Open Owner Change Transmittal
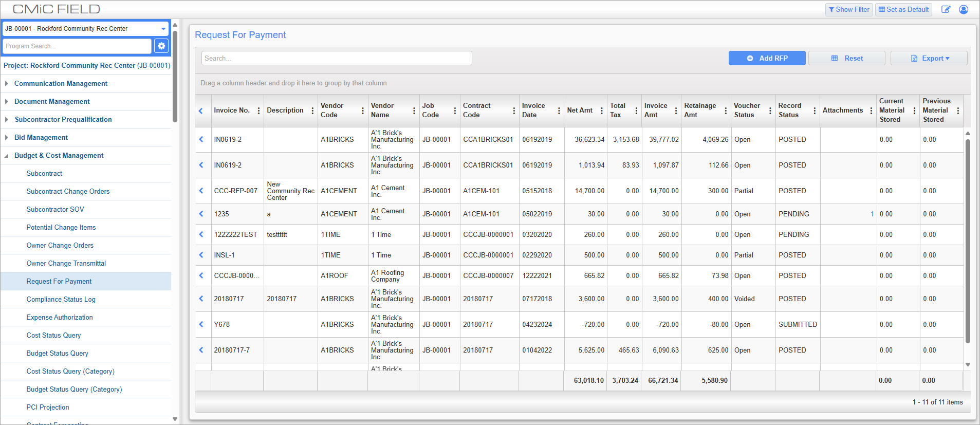980x425 pixels. [66, 263]
